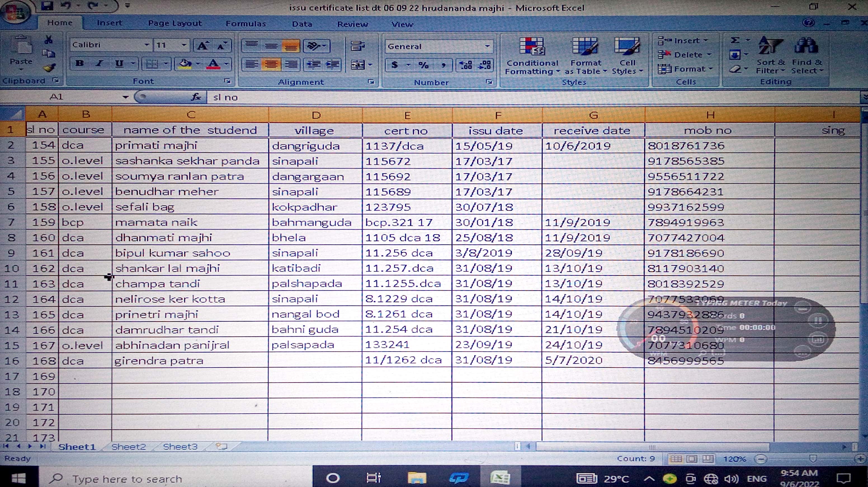The width and height of the screenshot is (868, 487).
Task: Click the AutoSum sigma icon
Action: 735,41
